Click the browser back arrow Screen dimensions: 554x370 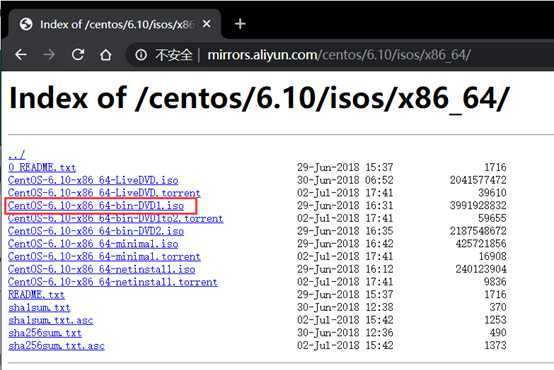click(x=22, y=55)
